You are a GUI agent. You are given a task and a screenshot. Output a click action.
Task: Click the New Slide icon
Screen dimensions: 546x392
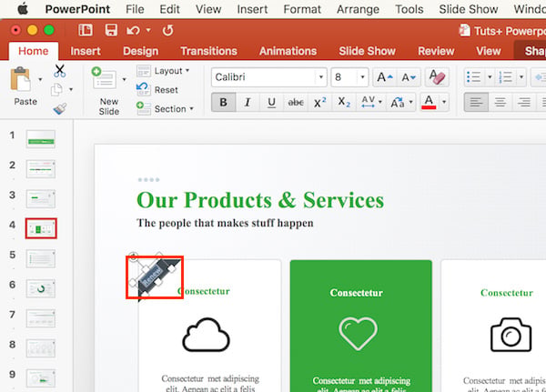(104, 78)
